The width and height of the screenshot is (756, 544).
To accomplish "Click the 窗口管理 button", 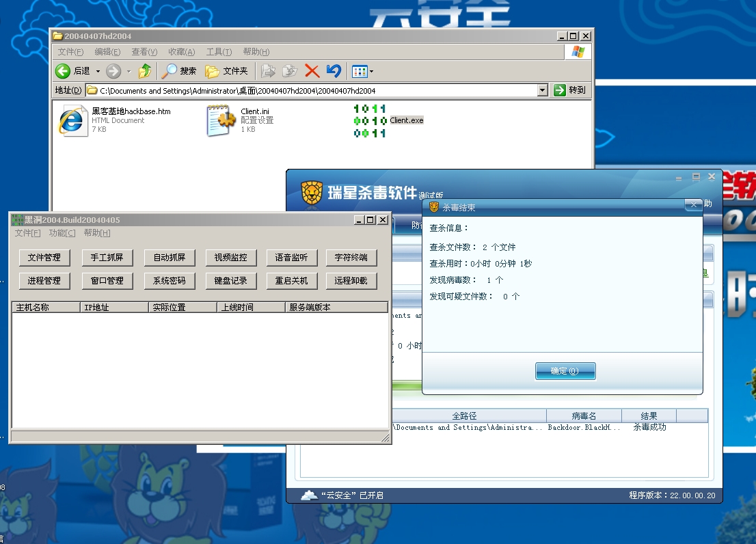I will (107, 280).
